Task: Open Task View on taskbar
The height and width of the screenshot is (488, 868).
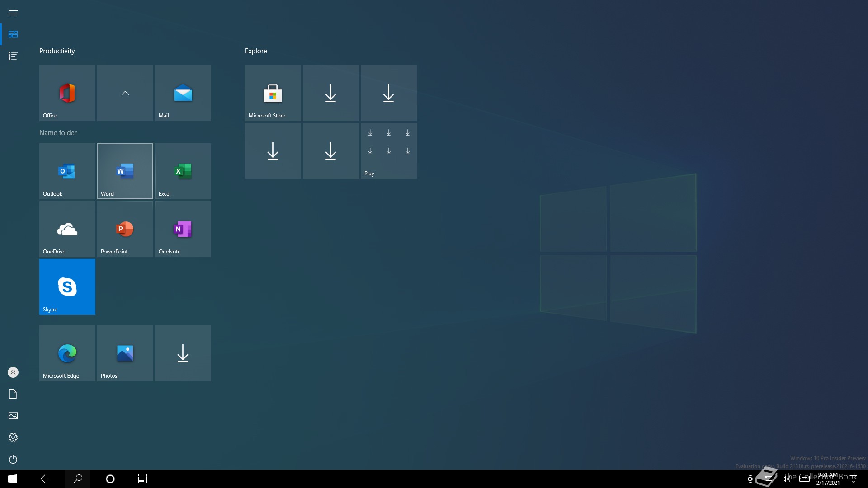Action: point(143,479)
